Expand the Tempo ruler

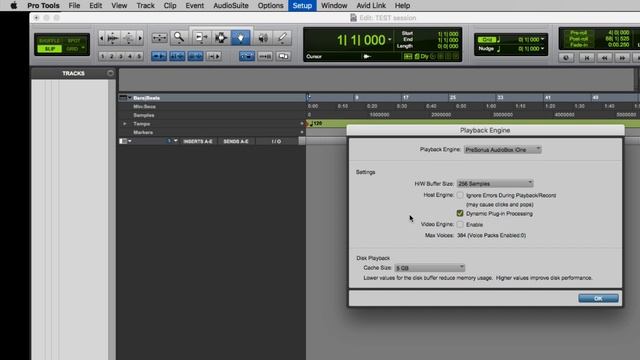(x=124, y=124)
